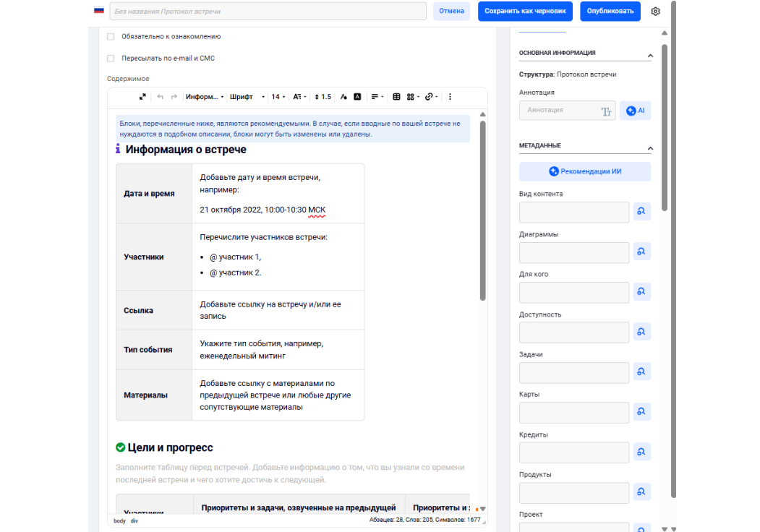Click the text-format icon in Аннотация field
The width and height of the screenshot is (760, 532).
click(x=606, y=112)
